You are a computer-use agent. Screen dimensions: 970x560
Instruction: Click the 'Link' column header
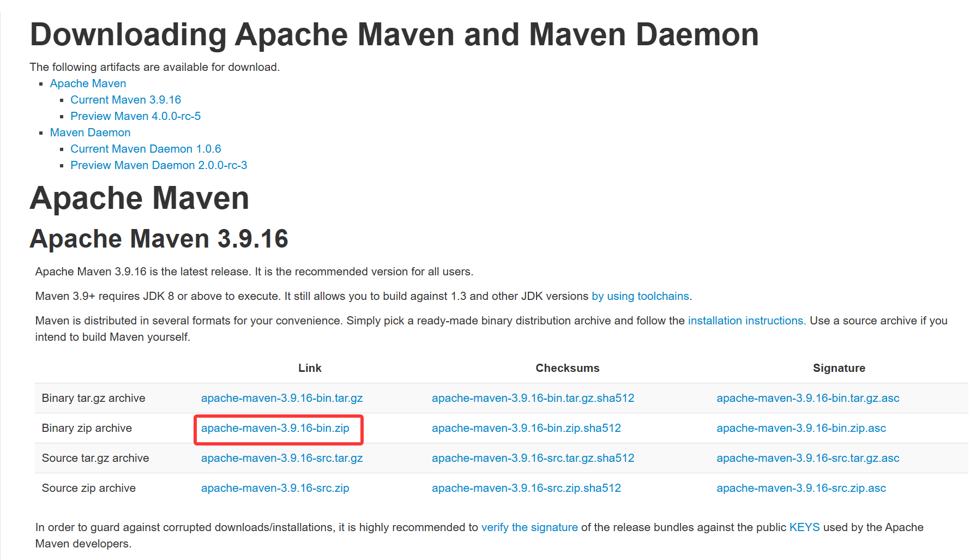pyautogui.click(x=310, y=368)
